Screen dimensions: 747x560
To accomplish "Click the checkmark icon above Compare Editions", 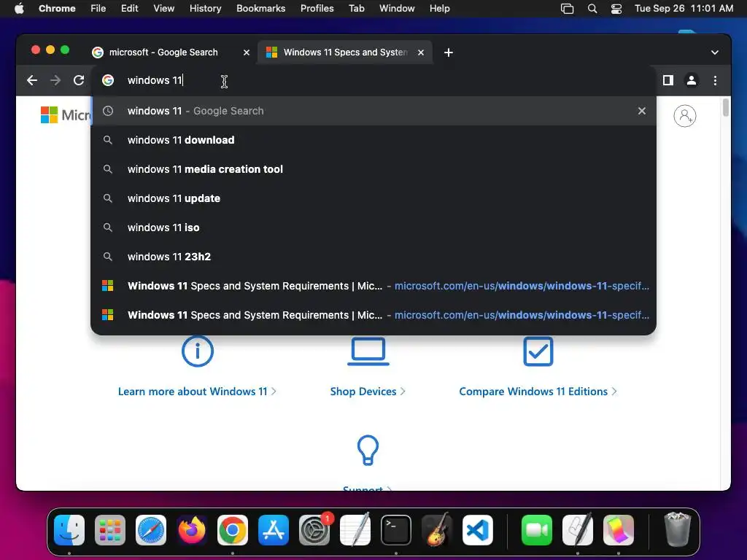I will [x=538, y=351].
